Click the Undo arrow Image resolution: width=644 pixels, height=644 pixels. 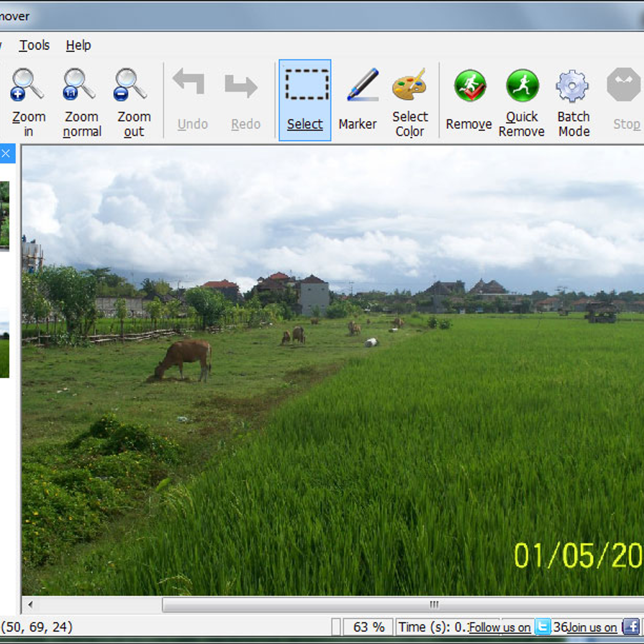(192, 101)
